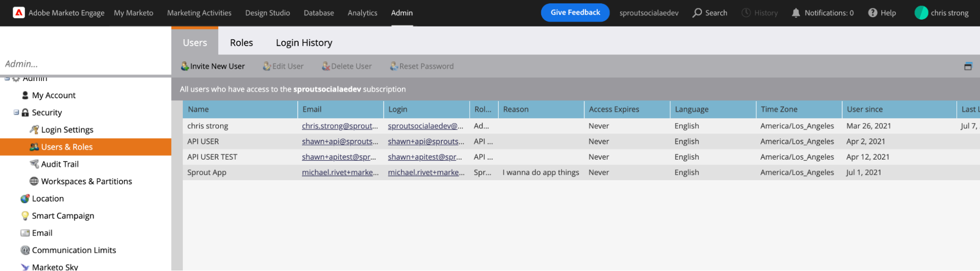Click the Help question mark icon
The image size is (980, 271).
tap(873, 13)
